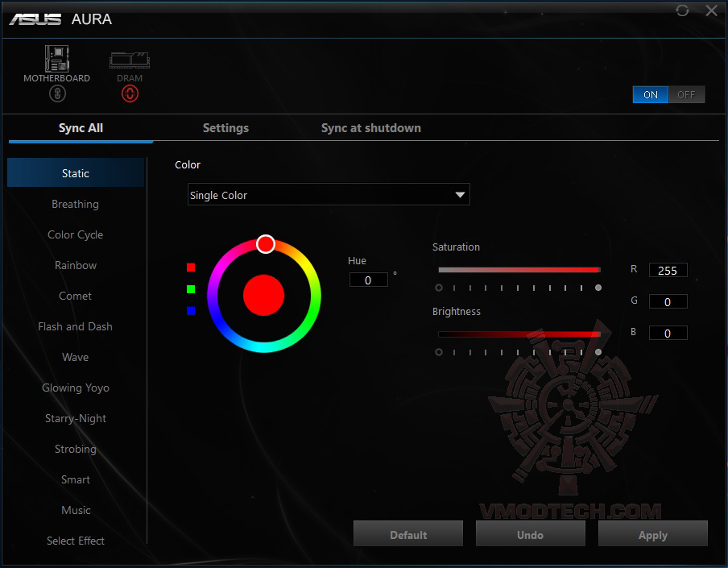Choose the Strobing effect

(x=76, y=449)
